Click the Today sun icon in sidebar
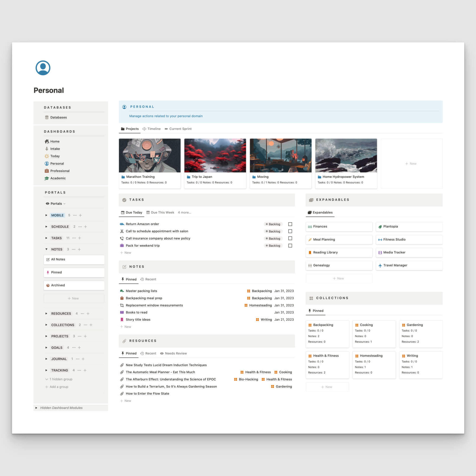 click(x=47, y=156)
